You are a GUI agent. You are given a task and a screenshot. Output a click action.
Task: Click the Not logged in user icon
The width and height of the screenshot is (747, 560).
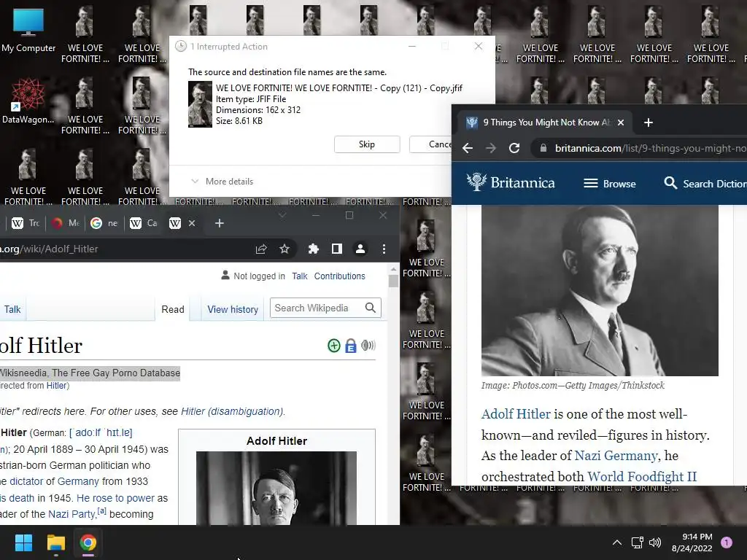(x=225, y=275)
